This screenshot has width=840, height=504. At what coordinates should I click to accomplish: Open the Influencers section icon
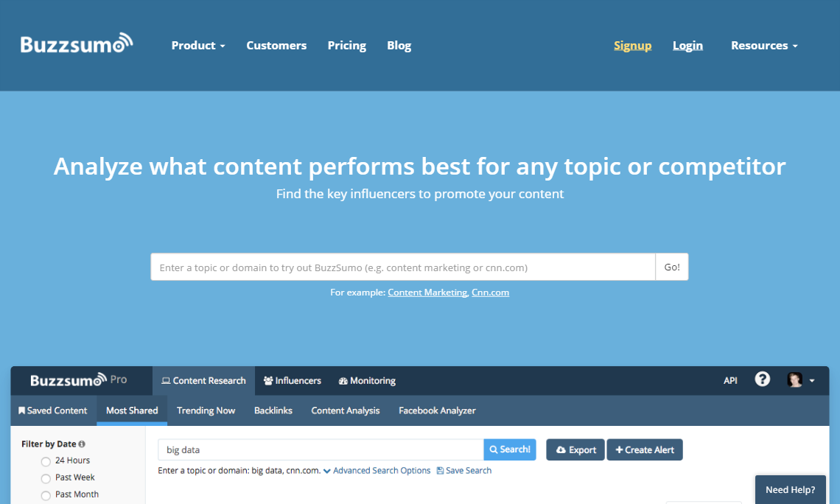pyautogui.click(x=267, y=380)
